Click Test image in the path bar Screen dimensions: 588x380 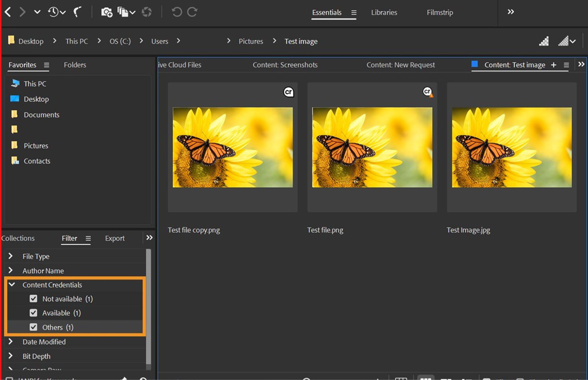click(301, 41)
